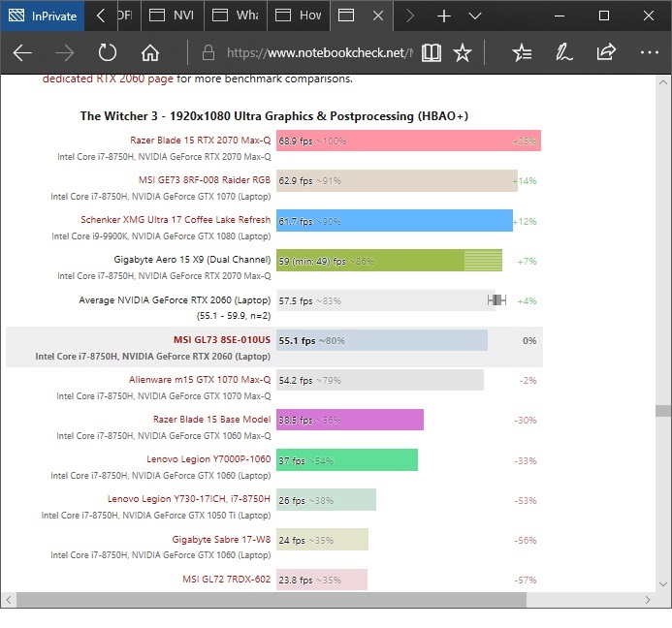This screenshot has height=628, width=672.
Task: Switch to the NVI tab
Action: (x=173, y=16)
